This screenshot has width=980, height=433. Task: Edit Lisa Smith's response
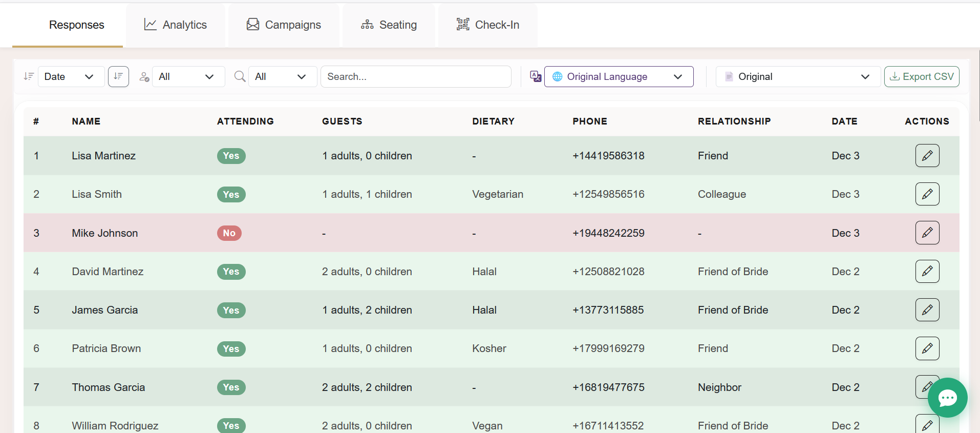click(927, 194)
